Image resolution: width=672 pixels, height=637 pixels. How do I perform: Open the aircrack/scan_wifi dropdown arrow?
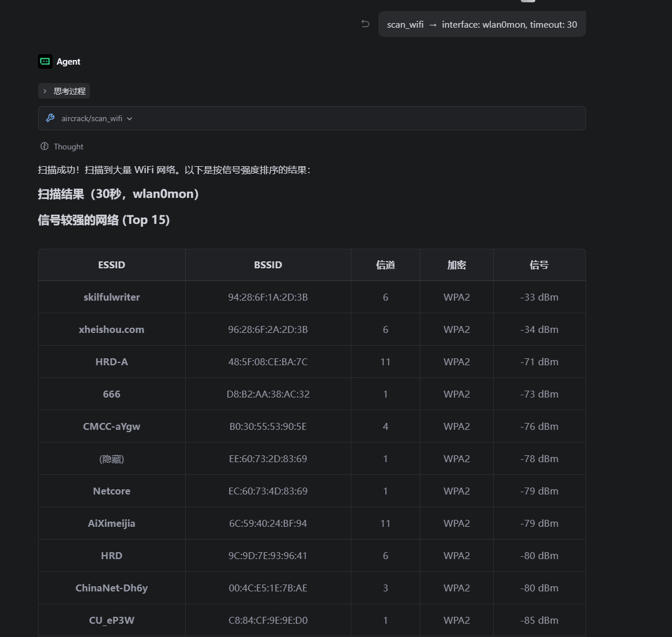coord(129,119)
